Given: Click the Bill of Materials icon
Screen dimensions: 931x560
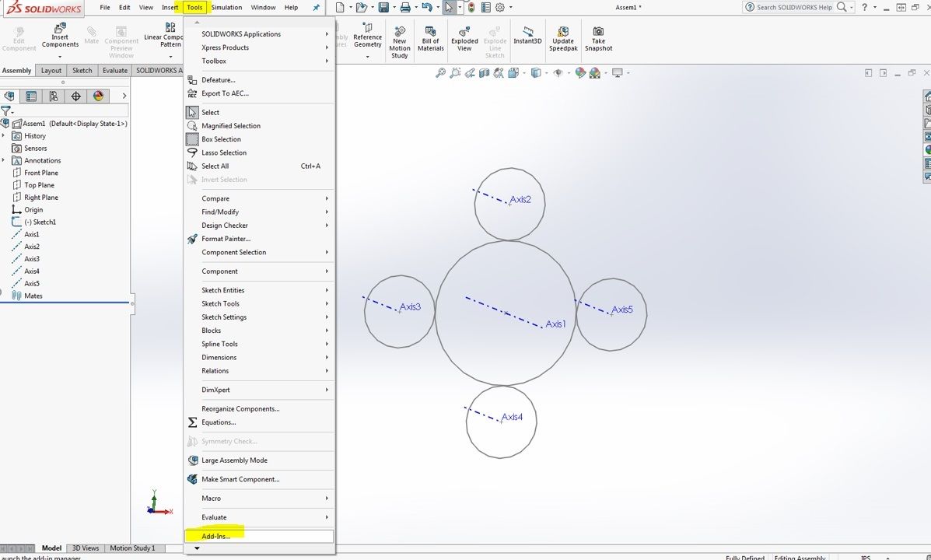Looking at the screenshot, I should click(x=430, y=38).
